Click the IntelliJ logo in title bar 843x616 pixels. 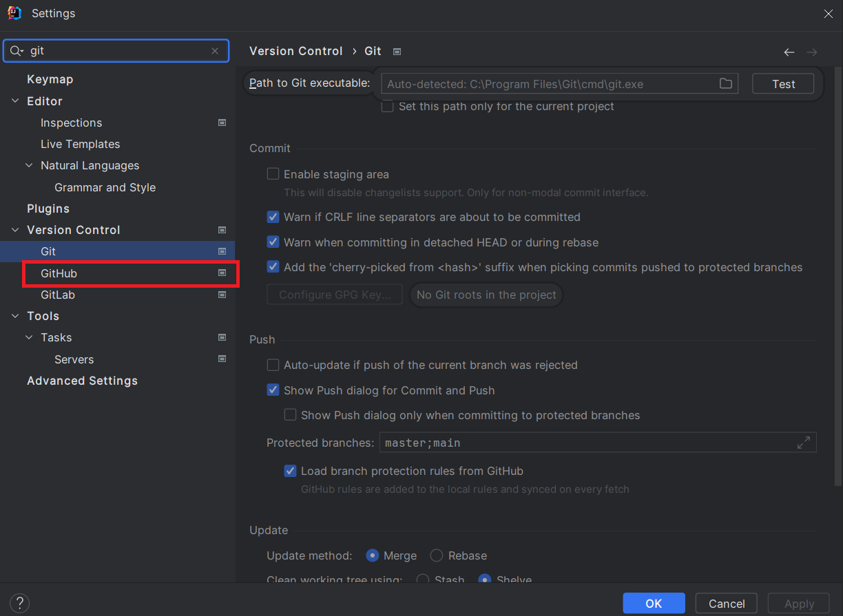click(14, 13)
